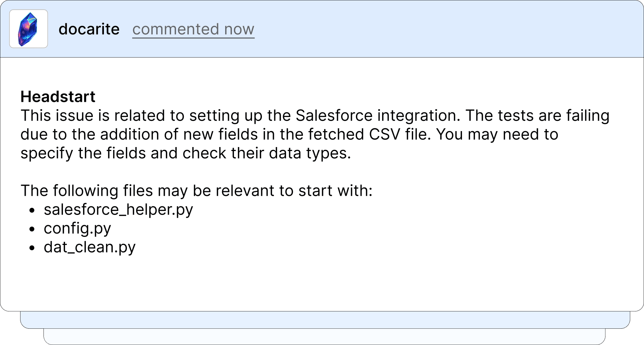Open the docarite username profile
Image resolution: width=644 pixels, height=345 pixels.
[x=89, y=29]
